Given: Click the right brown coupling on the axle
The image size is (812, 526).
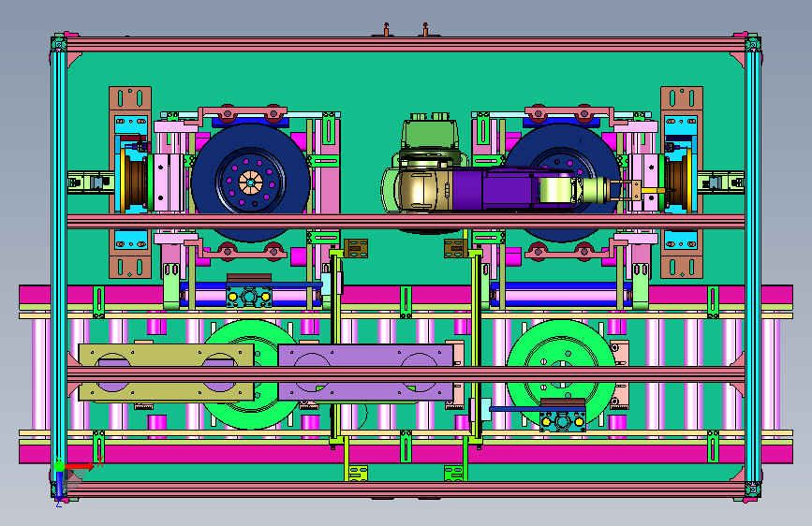Looking at the screenshot, I should (x=675, y=183).
